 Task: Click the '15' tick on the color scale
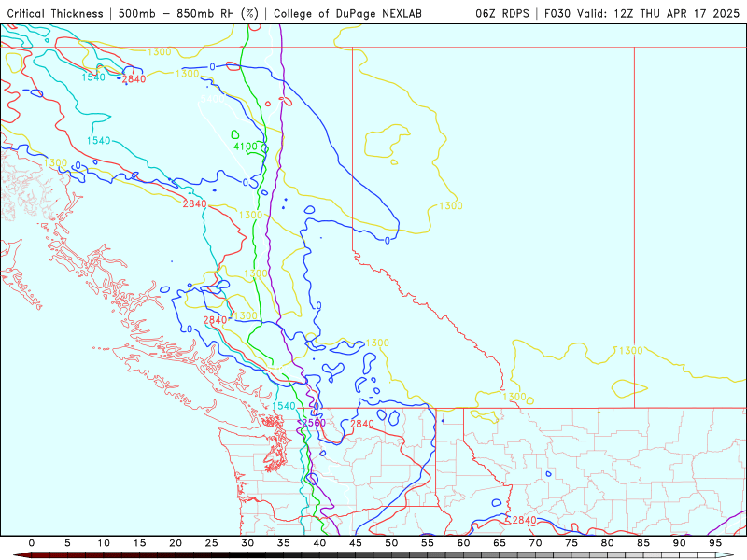pos(139,543)
